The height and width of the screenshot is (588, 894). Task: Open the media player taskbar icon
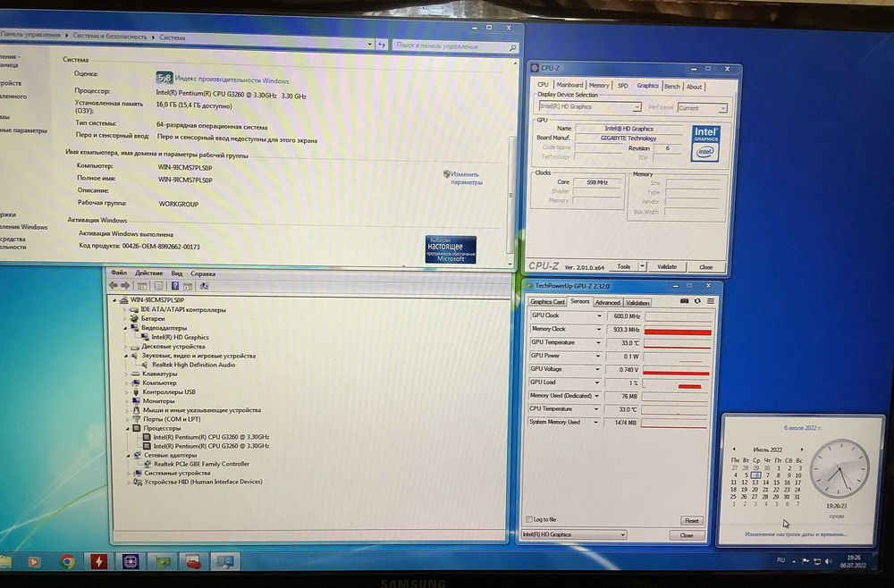34,562
